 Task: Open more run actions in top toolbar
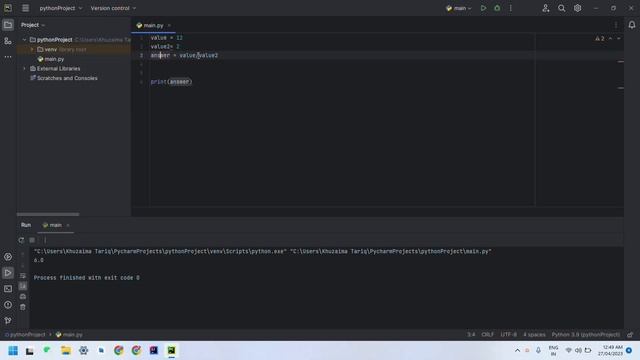coord(511,8)
